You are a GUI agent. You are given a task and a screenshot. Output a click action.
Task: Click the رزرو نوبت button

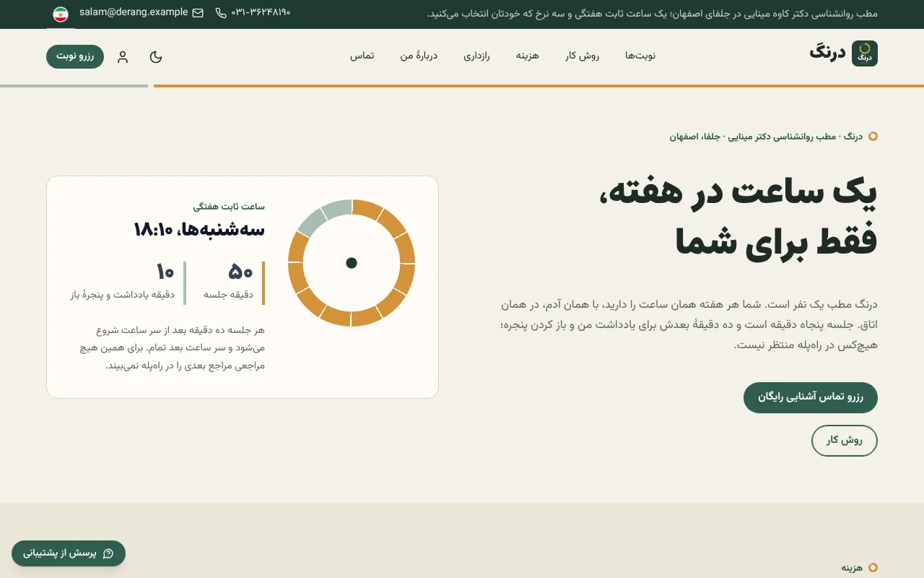(x=75, y=56)
